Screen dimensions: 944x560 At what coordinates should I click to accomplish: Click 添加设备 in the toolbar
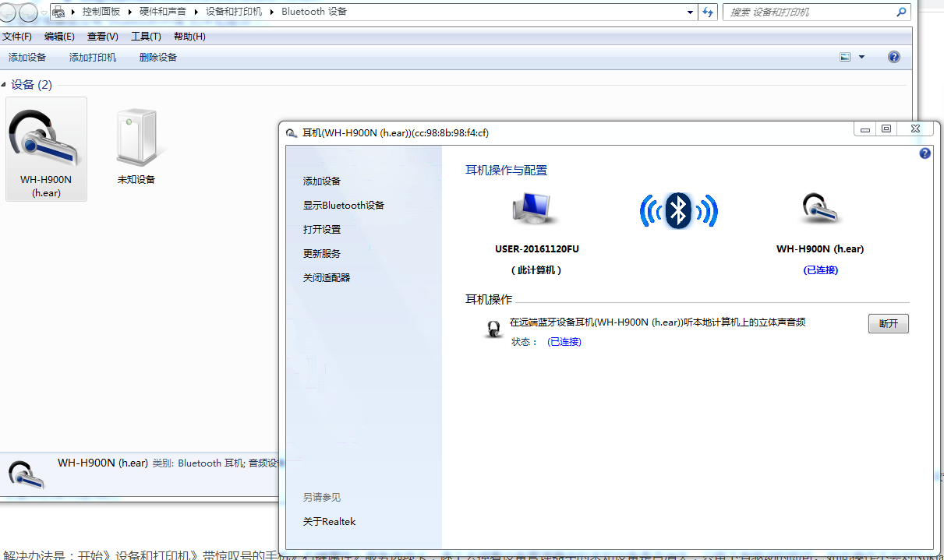tap(27, 57)
